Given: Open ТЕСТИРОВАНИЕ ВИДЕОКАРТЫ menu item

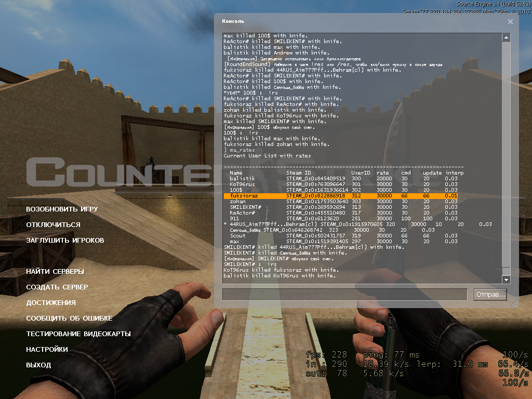Looking at the screenshot, I should click(x=78, y=334).
